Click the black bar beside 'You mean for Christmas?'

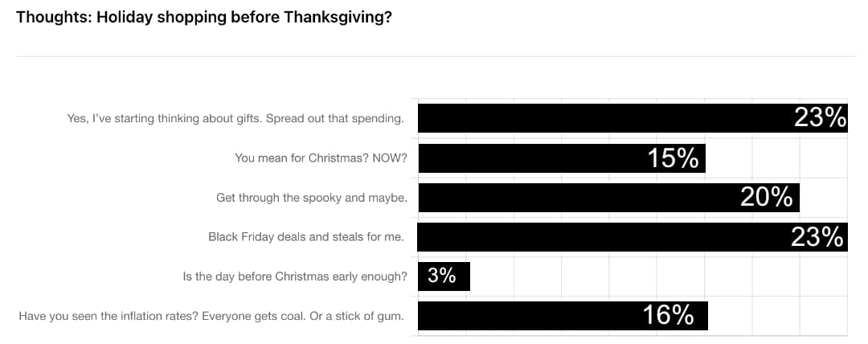[x=530, y=158]
